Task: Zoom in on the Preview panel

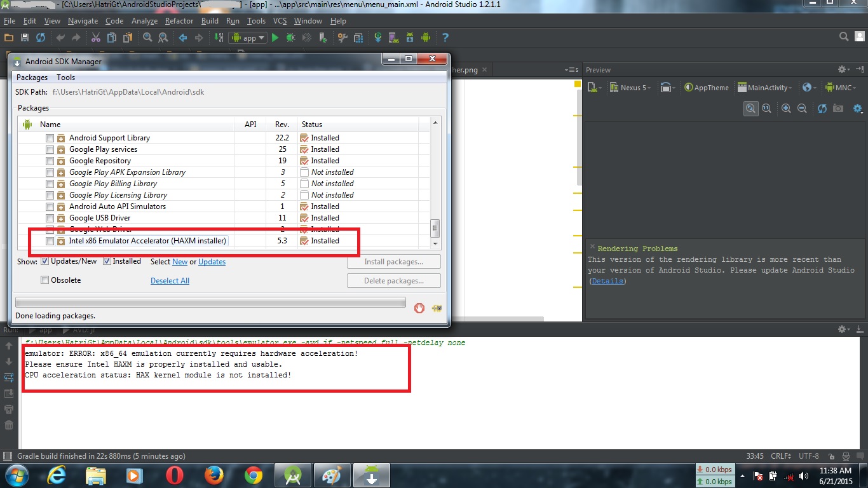Action: 787,109
